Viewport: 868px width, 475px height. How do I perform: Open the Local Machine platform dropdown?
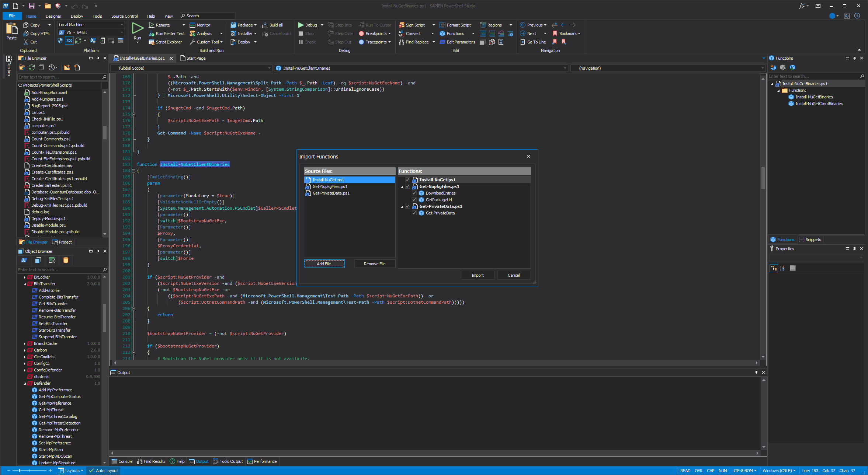click(122, 25)
